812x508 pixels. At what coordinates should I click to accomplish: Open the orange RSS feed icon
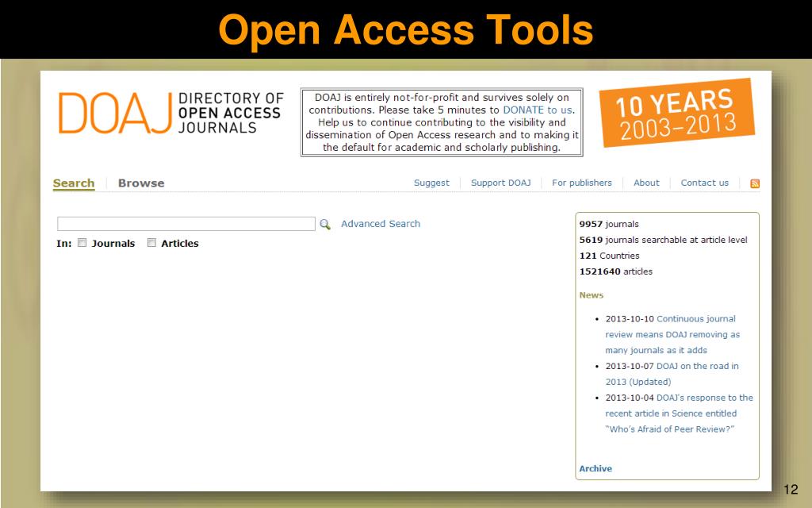pos(755,183)
